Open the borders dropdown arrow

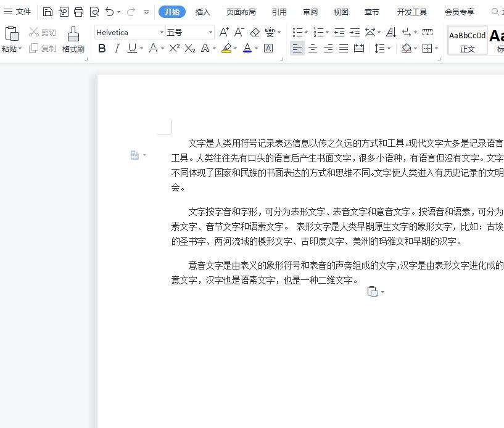(437, 49)
